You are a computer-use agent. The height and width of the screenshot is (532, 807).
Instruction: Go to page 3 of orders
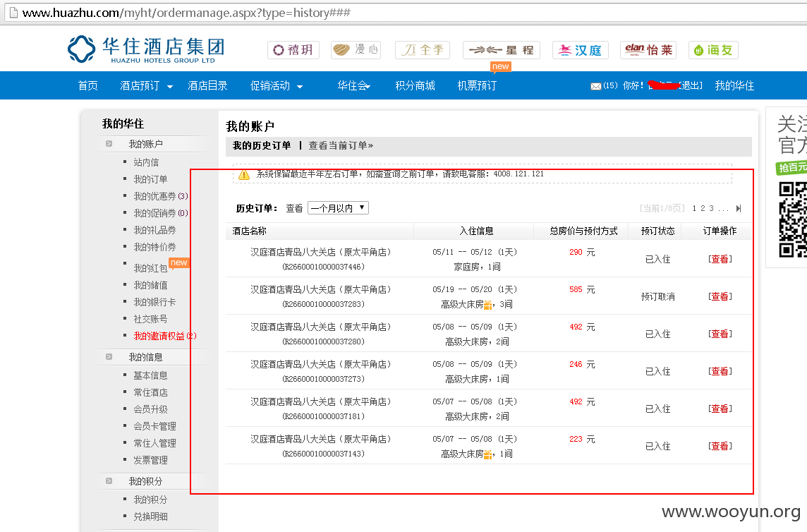point(711,209)
